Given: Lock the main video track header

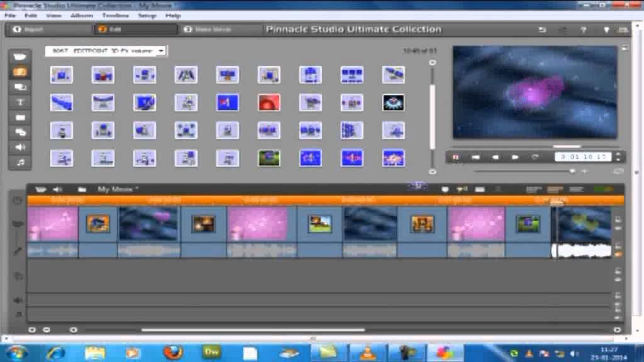Looking at the screenshot, I should coord(618,220).
